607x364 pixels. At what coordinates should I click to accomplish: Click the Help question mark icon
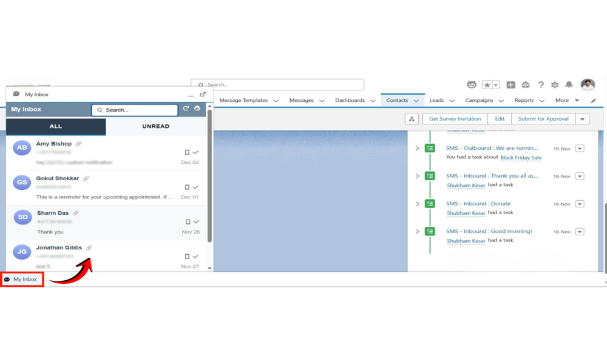(541, 85)
